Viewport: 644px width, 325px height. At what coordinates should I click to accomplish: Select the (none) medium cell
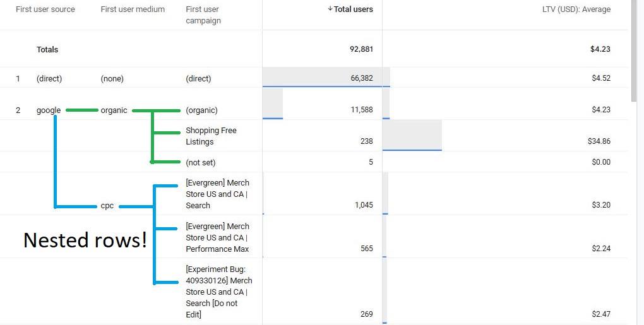(112, 79)
